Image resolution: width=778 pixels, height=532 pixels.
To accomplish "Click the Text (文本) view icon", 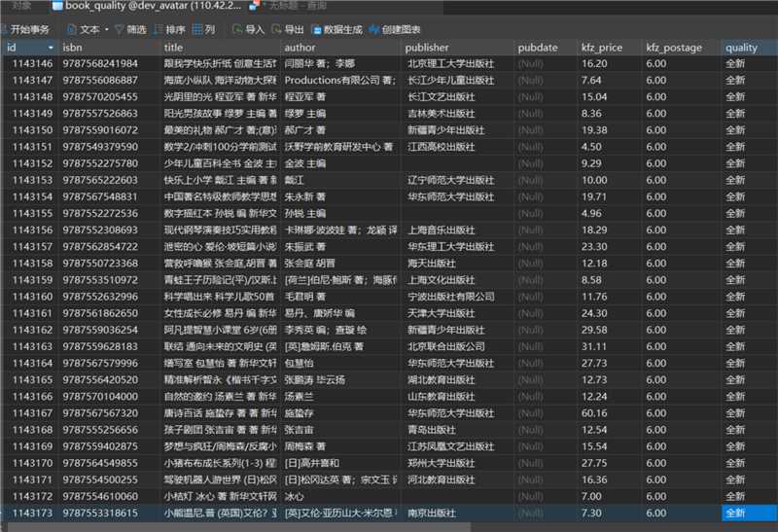I will tap(73, 29).
